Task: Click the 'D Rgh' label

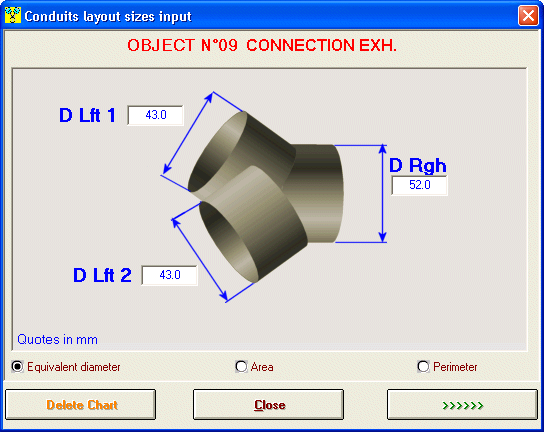Action: coord(418,166)
